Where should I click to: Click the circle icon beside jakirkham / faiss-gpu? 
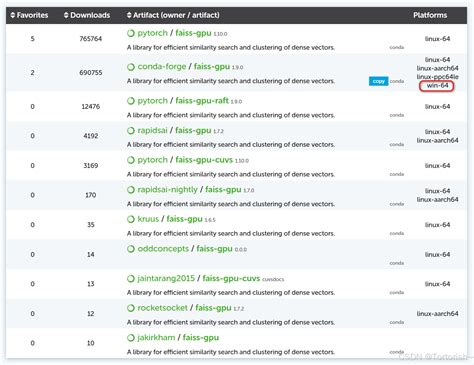[131, 338]
